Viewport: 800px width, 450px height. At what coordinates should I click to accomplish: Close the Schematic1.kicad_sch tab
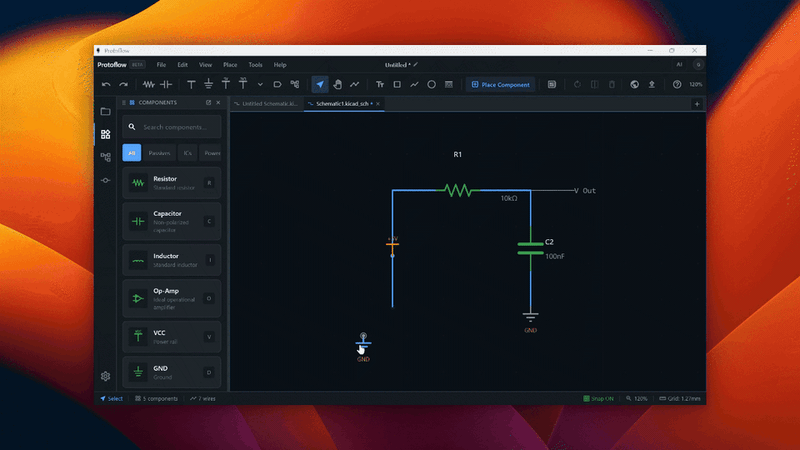point(378,104)
